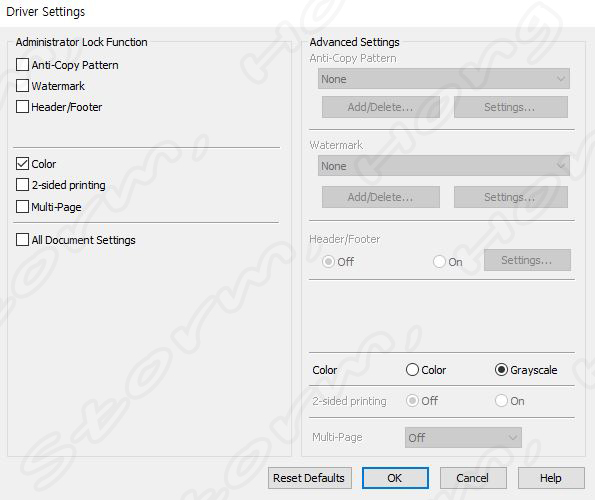Open Header/Footer Settings button
The image size is (595, 500).
tap(527, 260)
